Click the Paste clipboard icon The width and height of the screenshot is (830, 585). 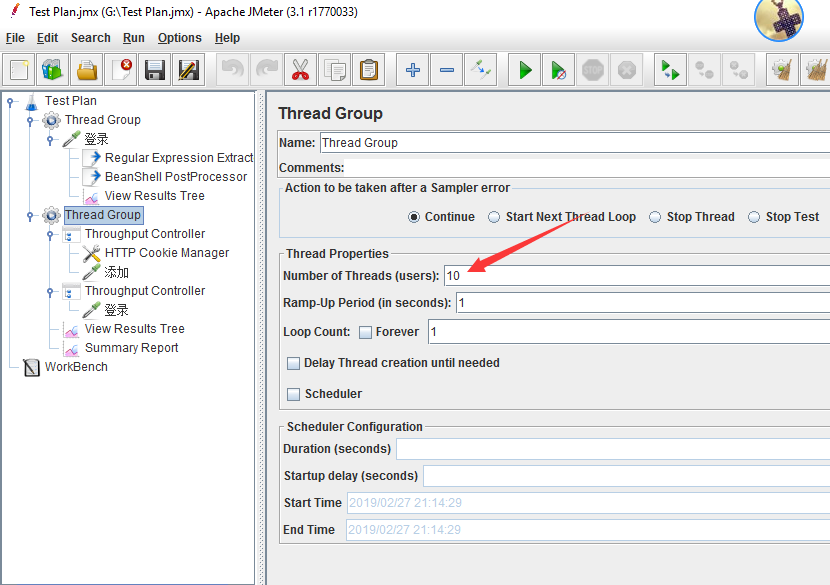pyautogui.click(x=368, y=70)
